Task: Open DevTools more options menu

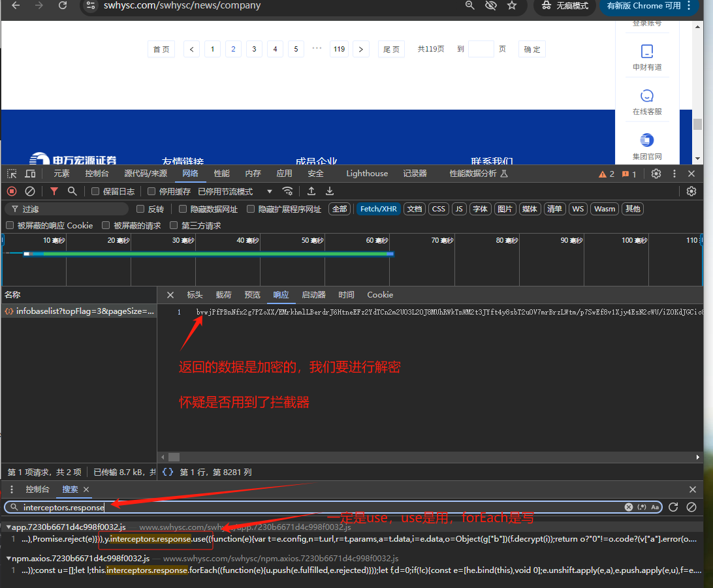Action: [x=674, y=174]
